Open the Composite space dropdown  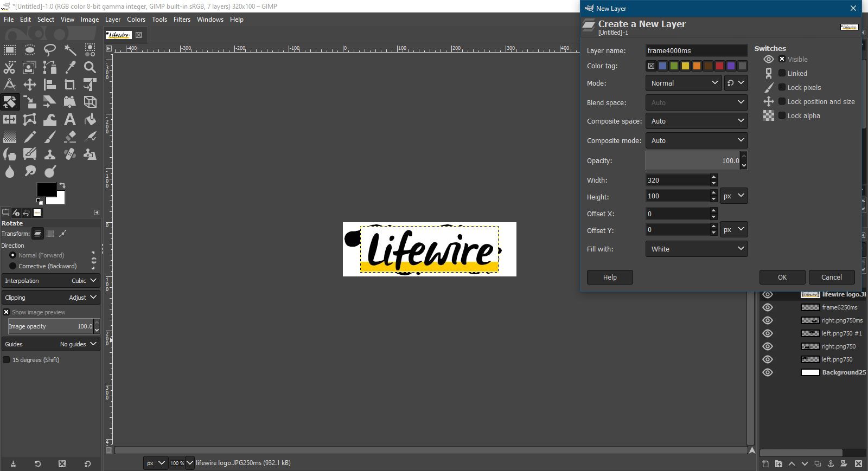[697, 121]
